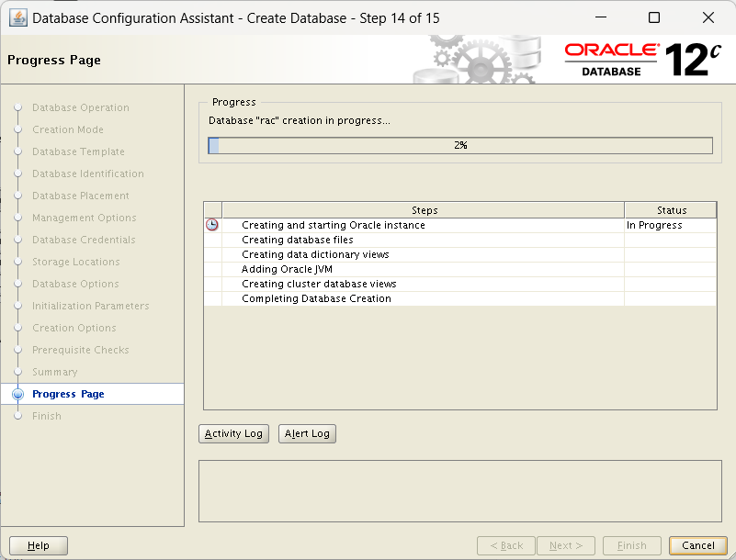Screen dimensions: 736x560
Task: Select Database Identification step
Action: point(88,174)
